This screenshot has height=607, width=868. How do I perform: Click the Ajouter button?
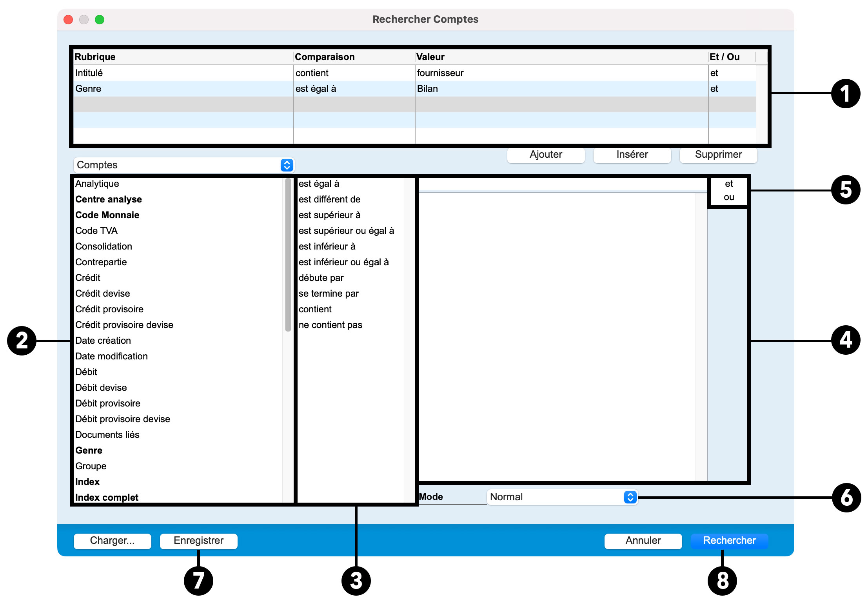pyautogui.click(x=545, y=155)
